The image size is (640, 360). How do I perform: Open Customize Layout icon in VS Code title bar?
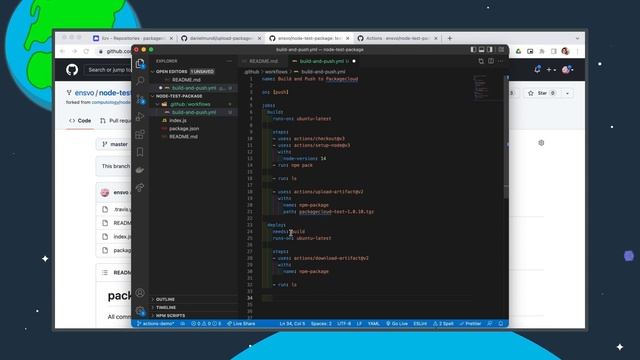[501, 49]
